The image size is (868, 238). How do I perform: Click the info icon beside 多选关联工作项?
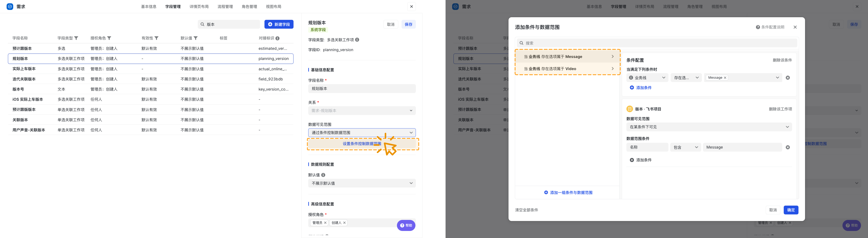click(x=357, y=40)
